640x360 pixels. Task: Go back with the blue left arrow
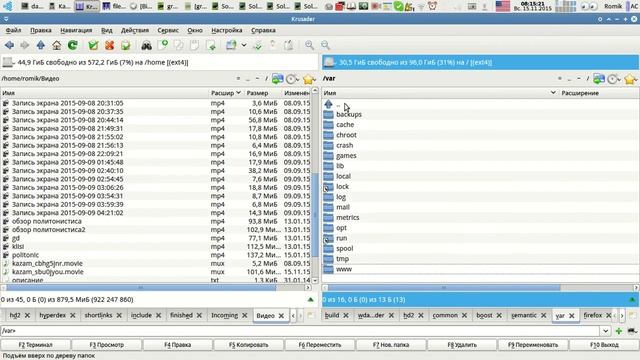[x=9, y=45]
